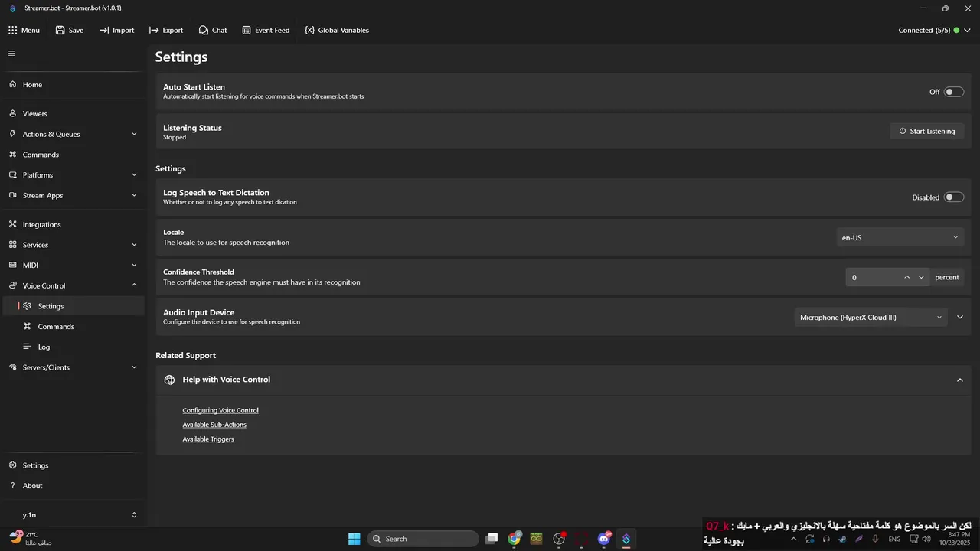Click the ENG language indicator
Screen dimensions: 980x551
click(894, 539)
